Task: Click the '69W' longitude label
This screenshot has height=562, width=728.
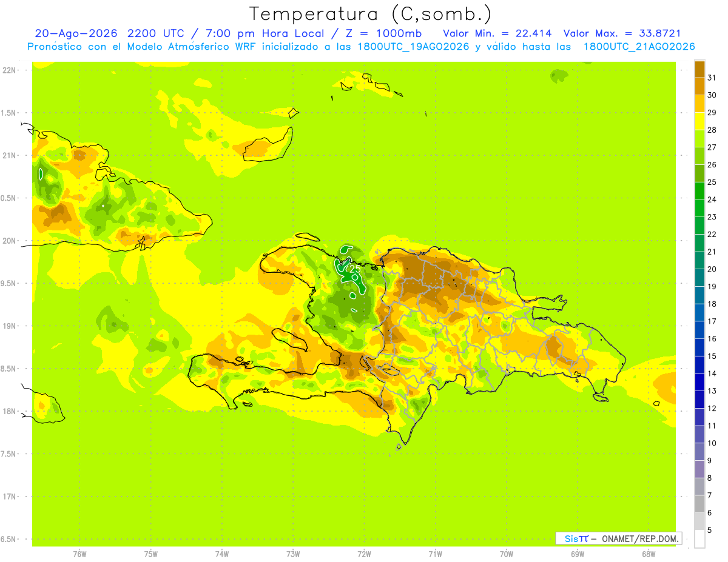Action: click(x=578, y=554)
